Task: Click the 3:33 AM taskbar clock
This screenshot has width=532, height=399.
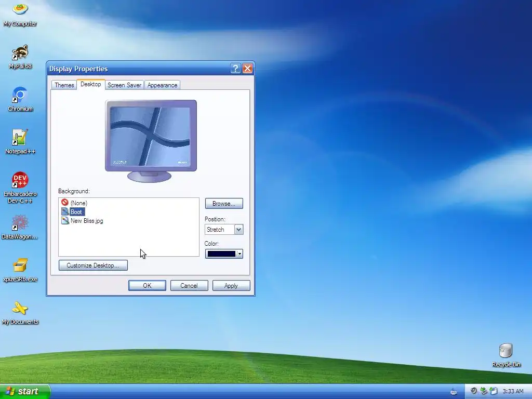Action: pos(513,391)
